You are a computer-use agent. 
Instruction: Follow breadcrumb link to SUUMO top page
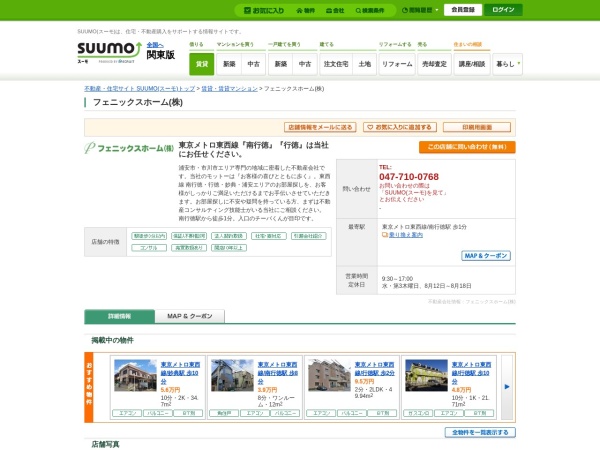click(140, 89)
